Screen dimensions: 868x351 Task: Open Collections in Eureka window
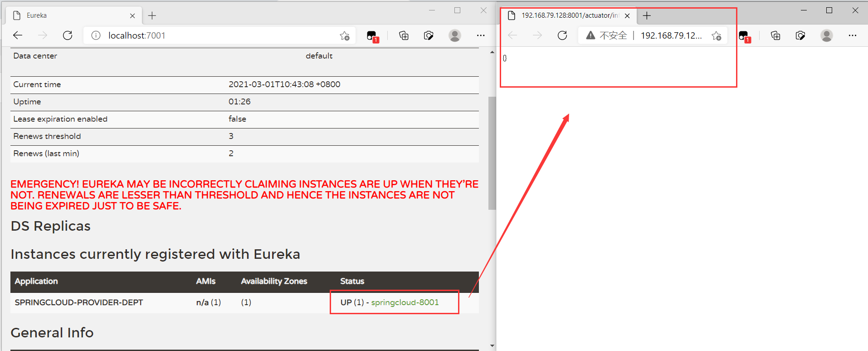point(404,35)
